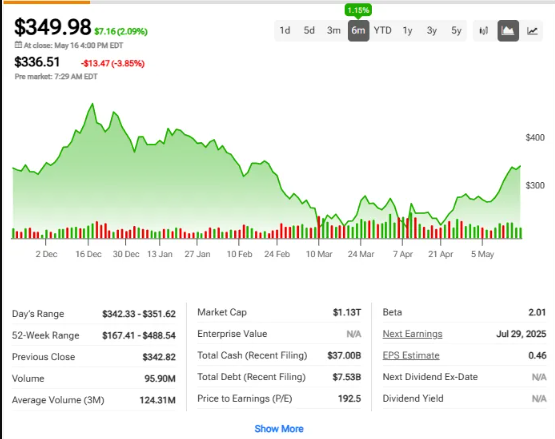Viewport: 555px width, 439px height.
Task: Select the 6m time range
Action: coord(358,31)
